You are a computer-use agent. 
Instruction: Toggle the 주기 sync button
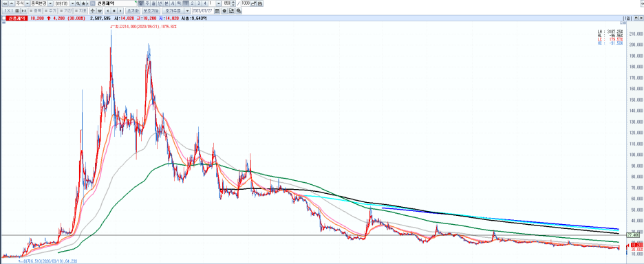[x=50, y=11]
